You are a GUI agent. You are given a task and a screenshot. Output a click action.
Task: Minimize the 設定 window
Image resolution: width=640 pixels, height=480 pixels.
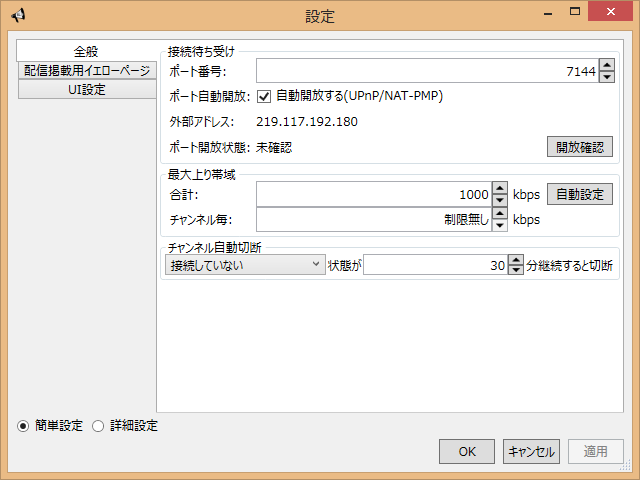coord(548,12)
